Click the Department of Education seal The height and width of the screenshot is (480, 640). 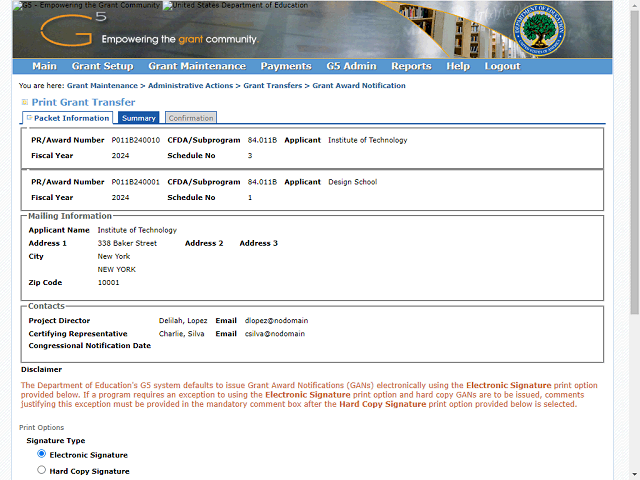[x=539, y=30]
